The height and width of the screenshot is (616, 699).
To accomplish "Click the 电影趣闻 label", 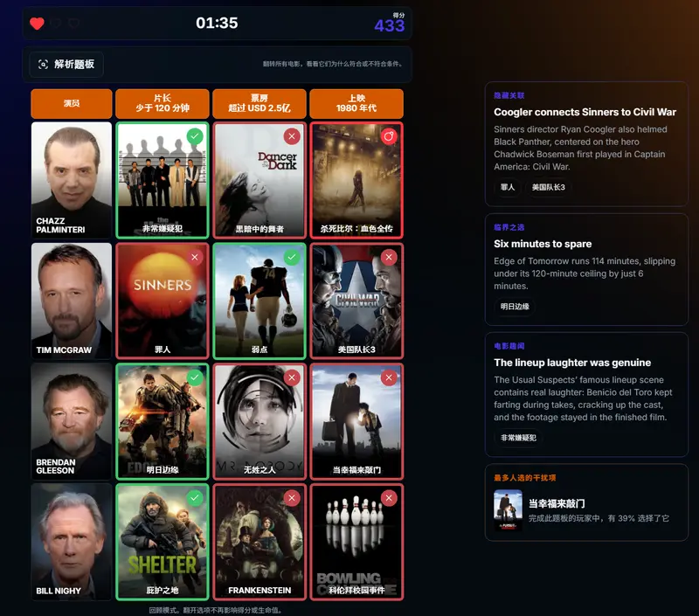I will coord(509,346).
